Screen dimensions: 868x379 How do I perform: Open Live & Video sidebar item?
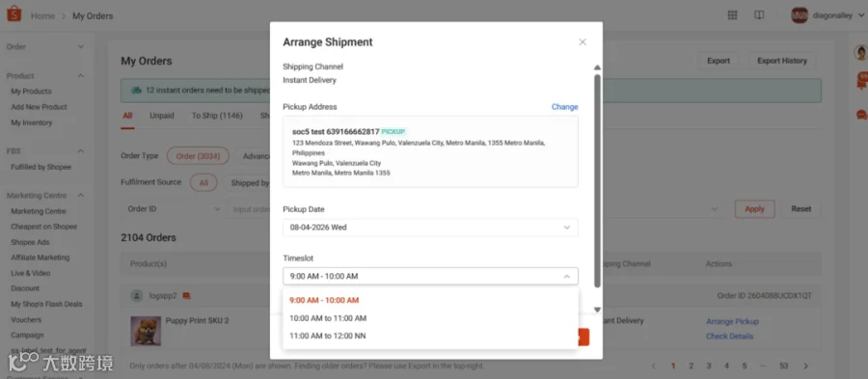[x=31, y=273]
